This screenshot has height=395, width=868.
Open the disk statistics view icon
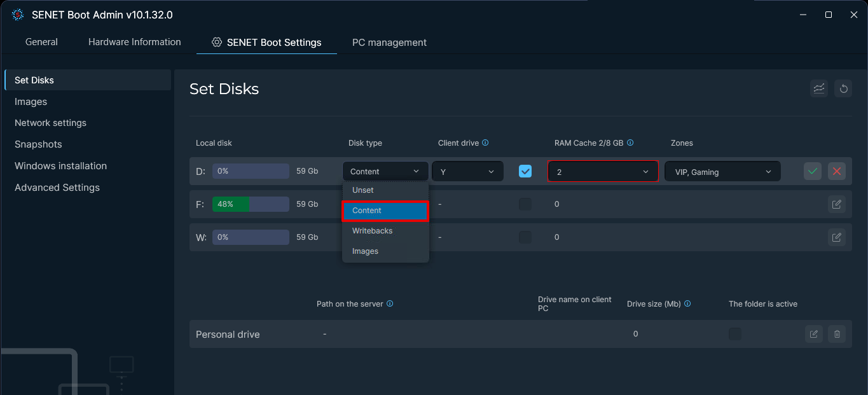pos(818,88)
